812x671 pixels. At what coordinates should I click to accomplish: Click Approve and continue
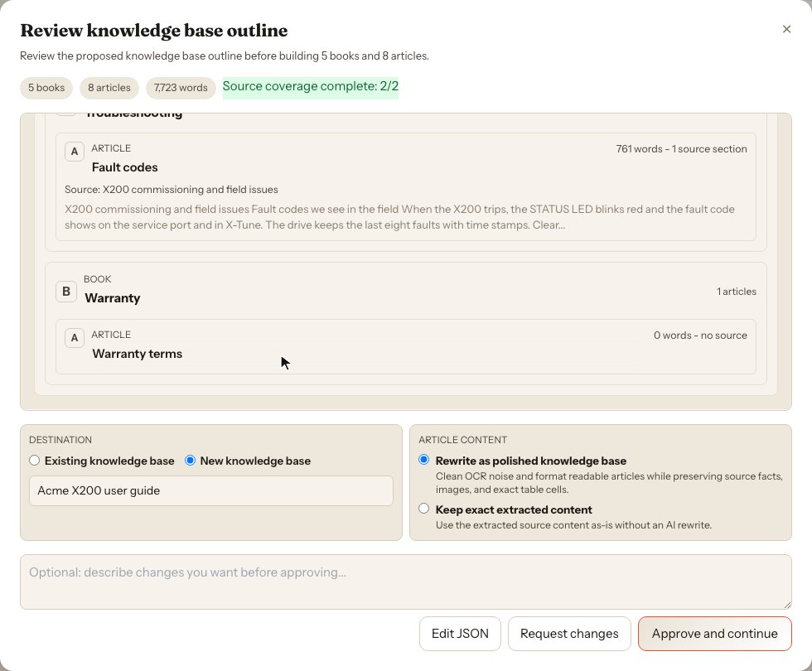[x=714, y=634]
